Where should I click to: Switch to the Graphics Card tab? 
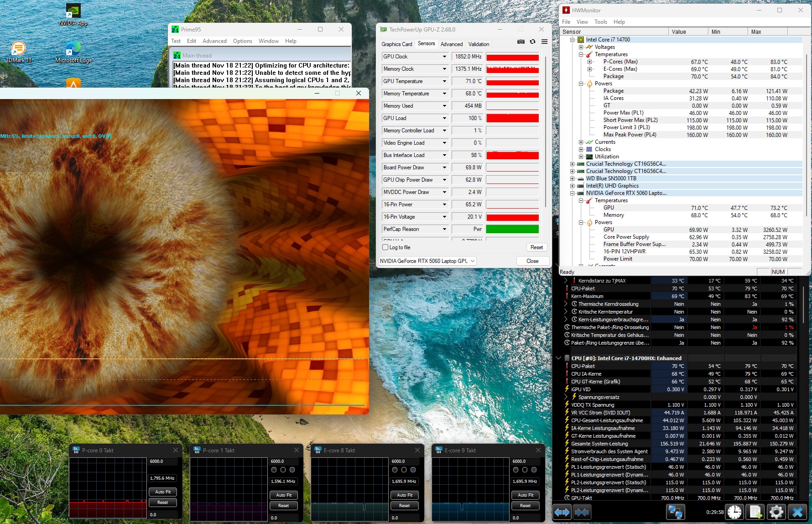[x=396, y=44]
